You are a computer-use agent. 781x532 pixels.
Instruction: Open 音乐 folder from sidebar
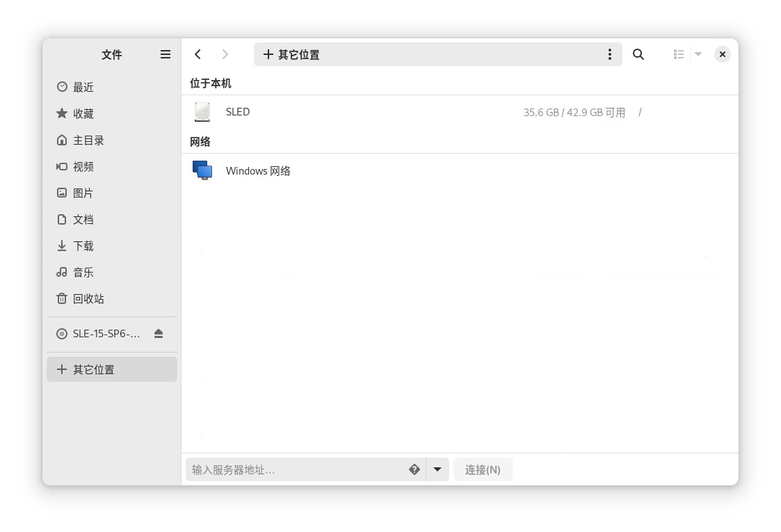pyautogui.click(x=83, y=273)
